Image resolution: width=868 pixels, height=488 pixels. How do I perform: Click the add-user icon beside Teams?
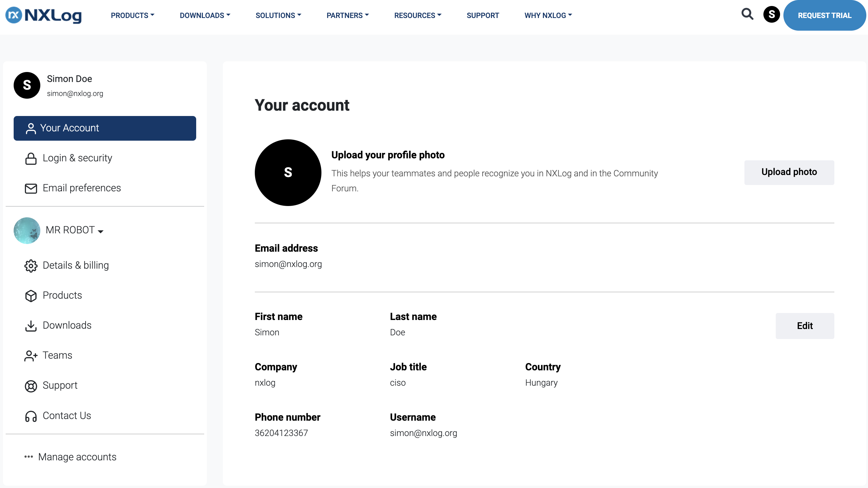[x=31, y=356]
